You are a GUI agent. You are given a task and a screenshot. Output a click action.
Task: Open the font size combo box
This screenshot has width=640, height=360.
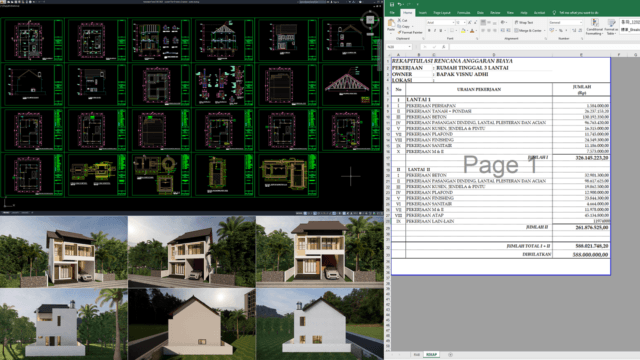click(x=461, y=22)
